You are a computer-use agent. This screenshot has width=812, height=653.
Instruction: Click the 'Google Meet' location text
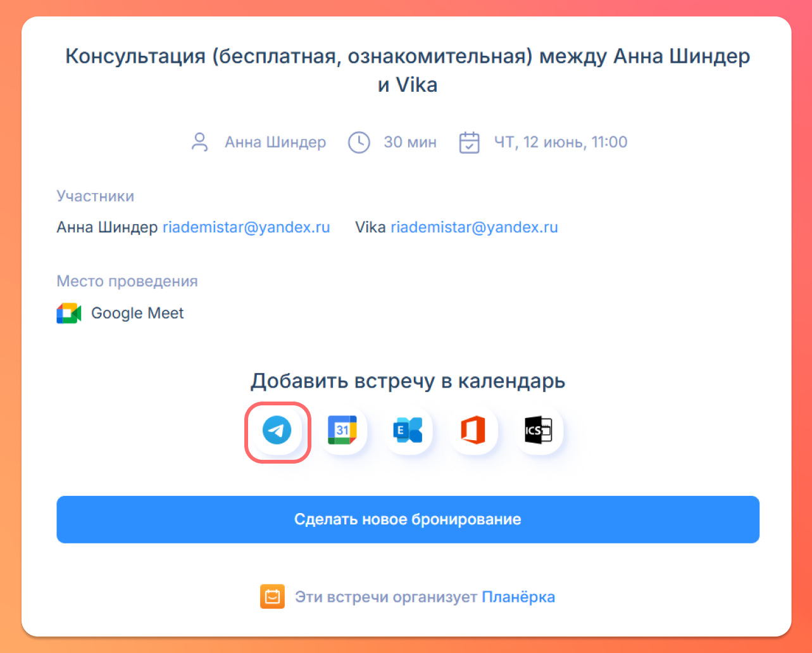click(137, 313)
